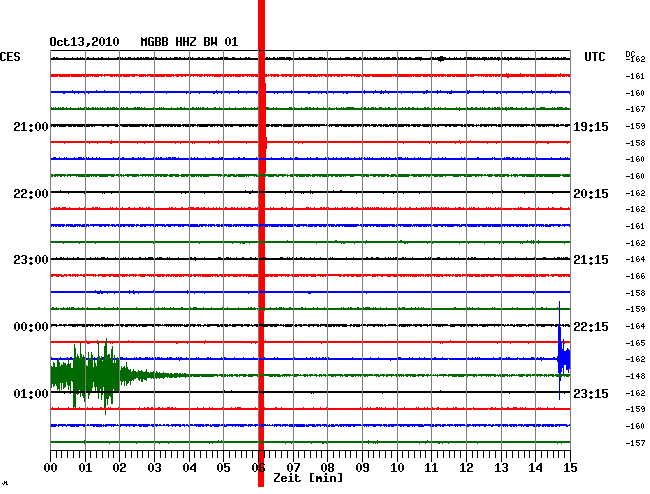This screenshot has height=494, width=650.
Task: Select the 00:00 local time label
Action: point(31,327)
